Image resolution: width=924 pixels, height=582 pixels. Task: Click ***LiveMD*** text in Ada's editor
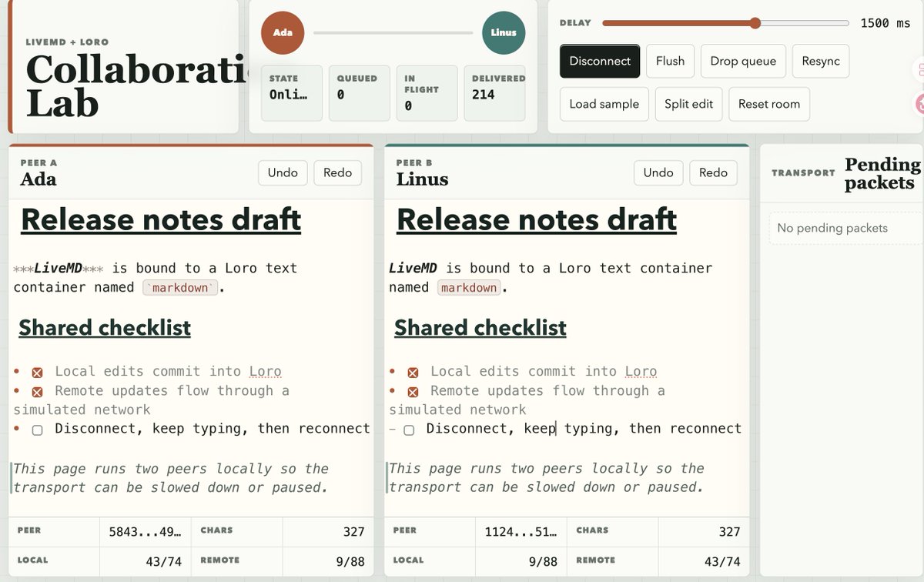coord(59,269)
